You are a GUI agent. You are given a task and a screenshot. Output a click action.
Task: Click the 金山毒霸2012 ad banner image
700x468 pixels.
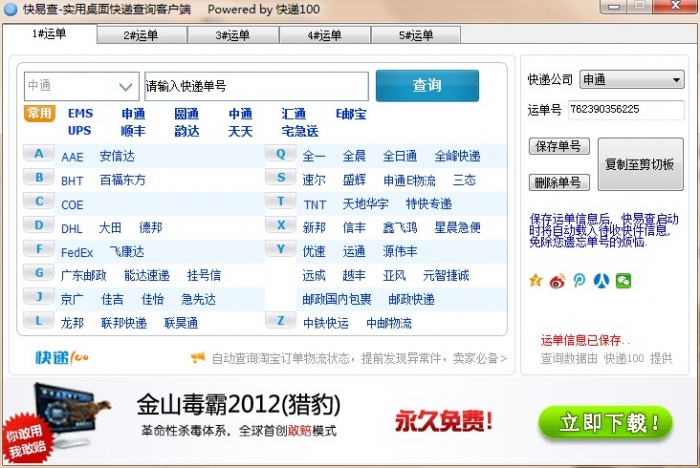(x=350, y=421)
